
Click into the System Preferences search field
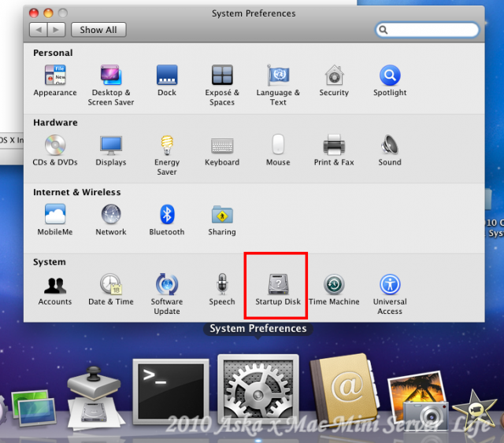(x=427, y=30)
